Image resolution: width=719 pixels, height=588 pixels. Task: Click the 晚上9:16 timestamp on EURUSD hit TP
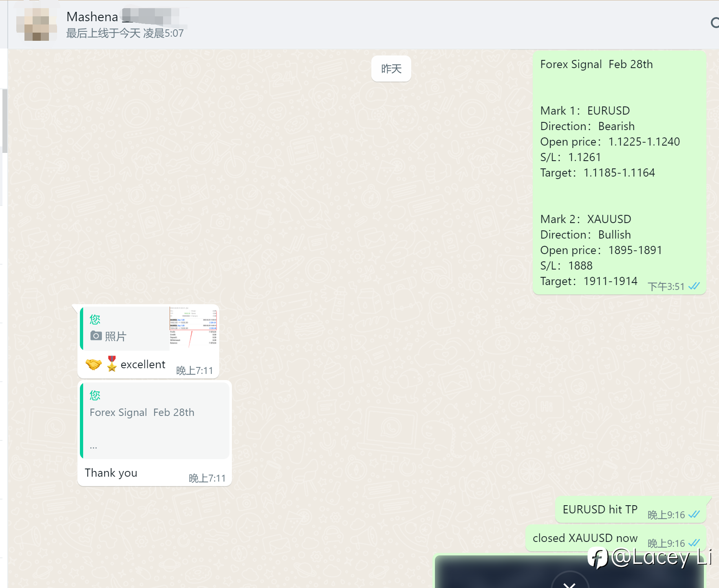point(666,515)
